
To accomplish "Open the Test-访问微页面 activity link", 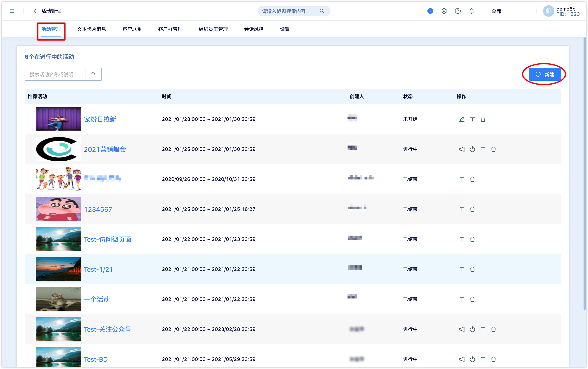I will pos(108,239).
